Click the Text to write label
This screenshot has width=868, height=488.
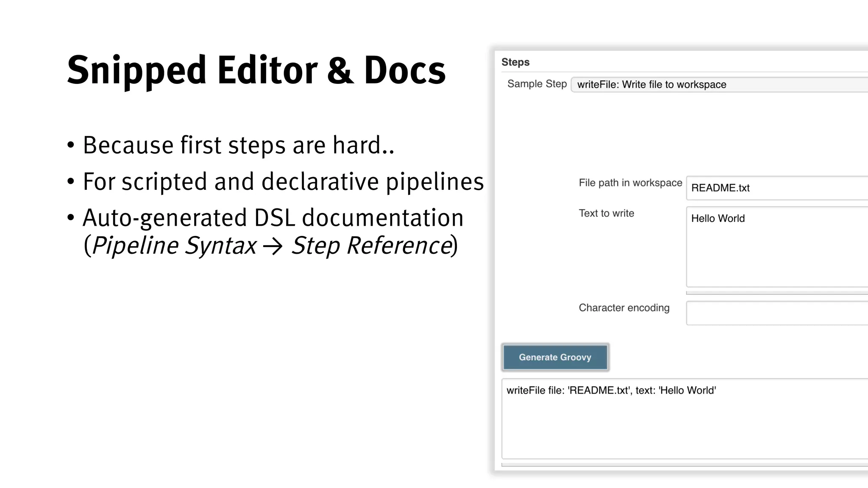coord(606,213)
